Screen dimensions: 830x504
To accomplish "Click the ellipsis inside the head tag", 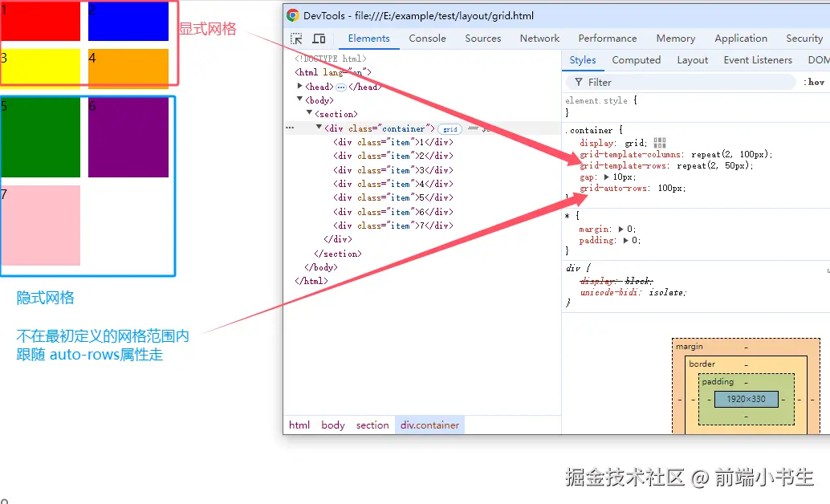I will point(341,87).
